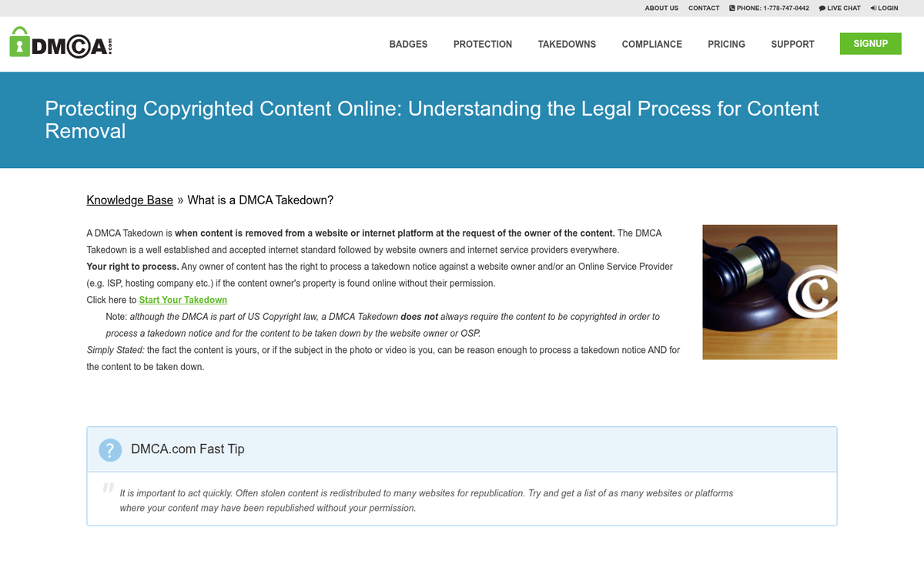Click the CONTACT link
The height and width of the screenshot is (578, 924).
[703, 8]
